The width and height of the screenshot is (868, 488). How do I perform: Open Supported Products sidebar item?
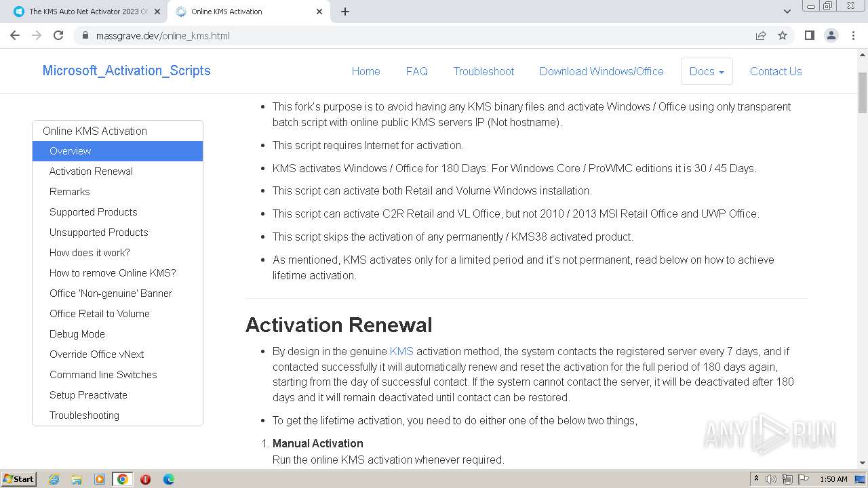pos(117,212)
